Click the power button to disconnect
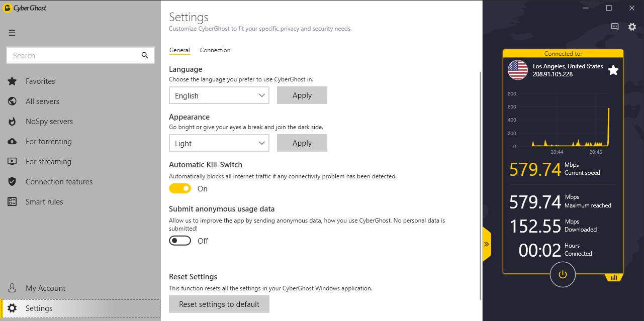This screenshot has height=321, width=644. [563, 274]
